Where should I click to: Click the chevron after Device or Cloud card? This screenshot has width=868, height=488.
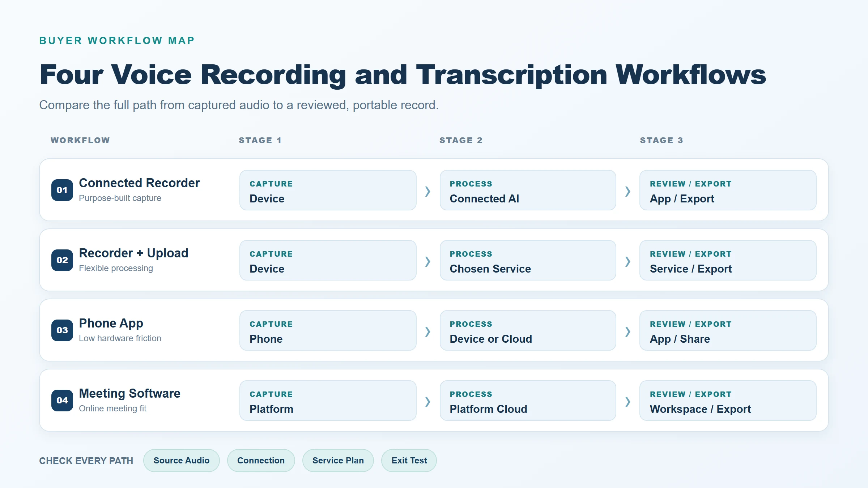click(x=628, y=331)
